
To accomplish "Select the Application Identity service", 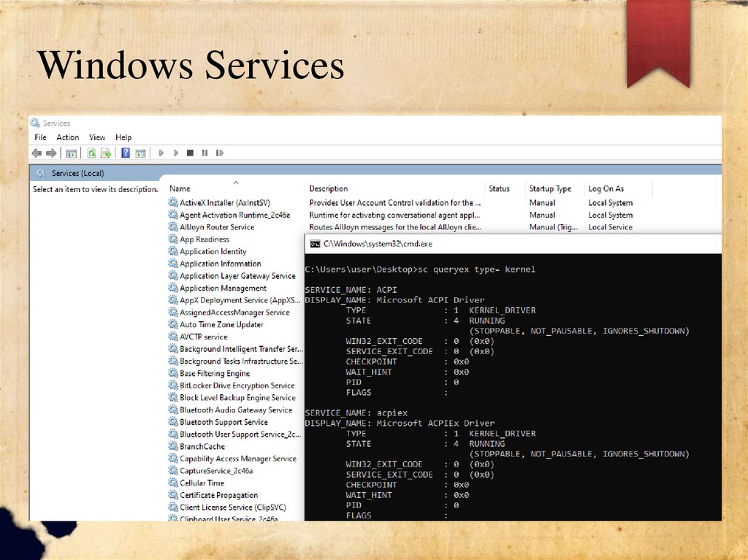I will [x=213, y=252].
